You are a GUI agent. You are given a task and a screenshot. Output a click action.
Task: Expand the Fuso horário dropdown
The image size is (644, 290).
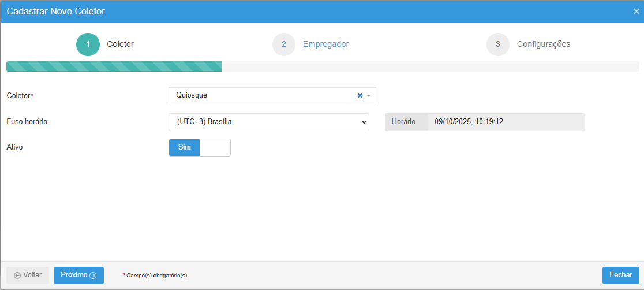pos(364,122)
